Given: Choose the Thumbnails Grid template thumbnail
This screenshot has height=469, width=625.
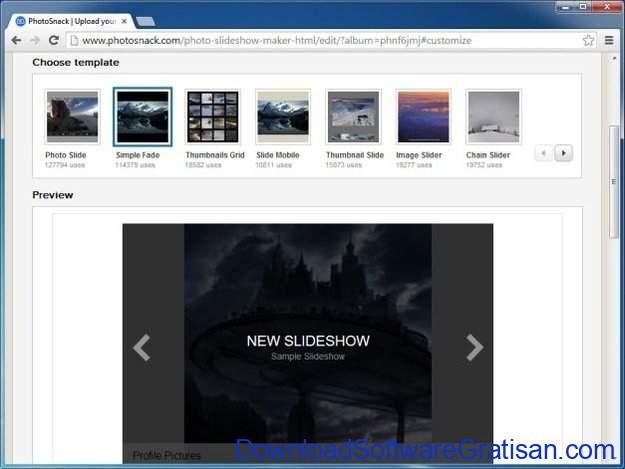Looking at the screenshot, I should point(213,116).
